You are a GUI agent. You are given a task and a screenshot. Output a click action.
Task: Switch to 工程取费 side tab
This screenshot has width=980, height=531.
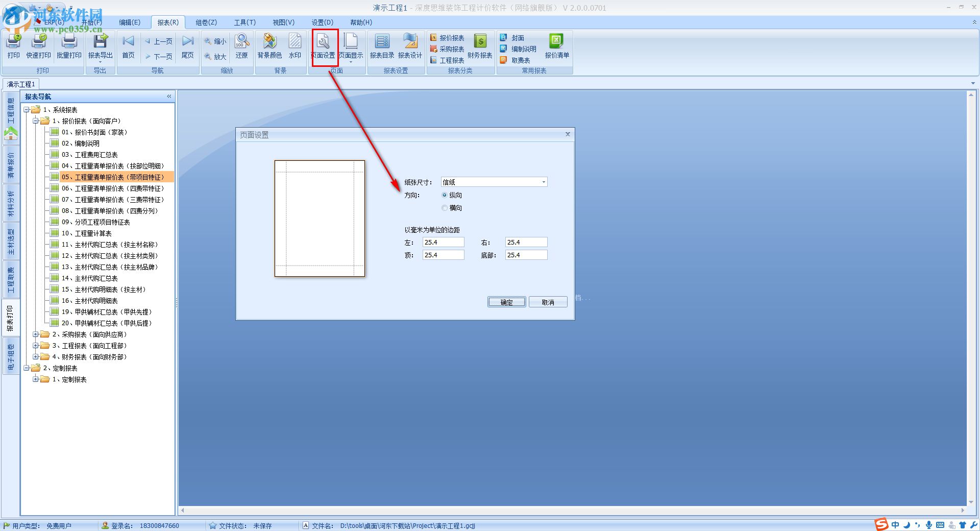click(11, 279)
